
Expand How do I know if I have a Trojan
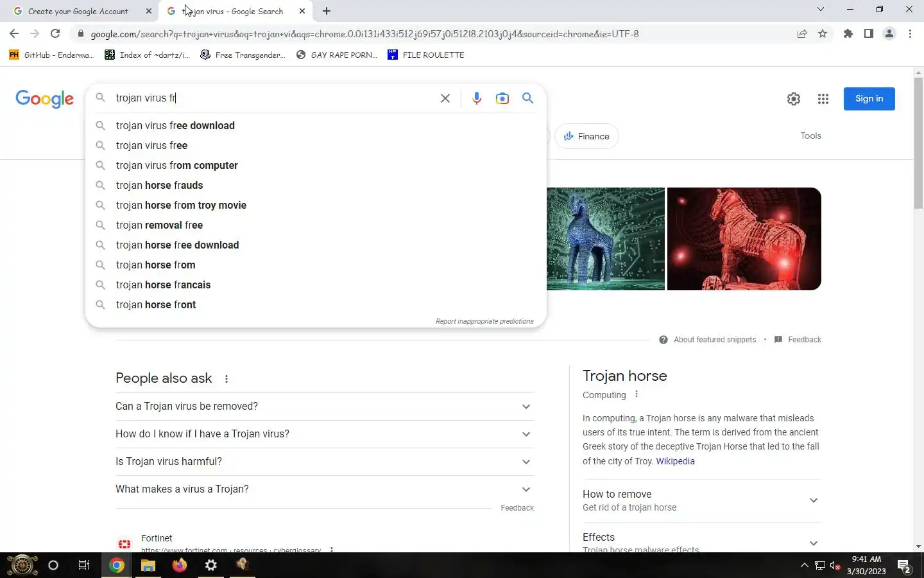click(324, 434)
